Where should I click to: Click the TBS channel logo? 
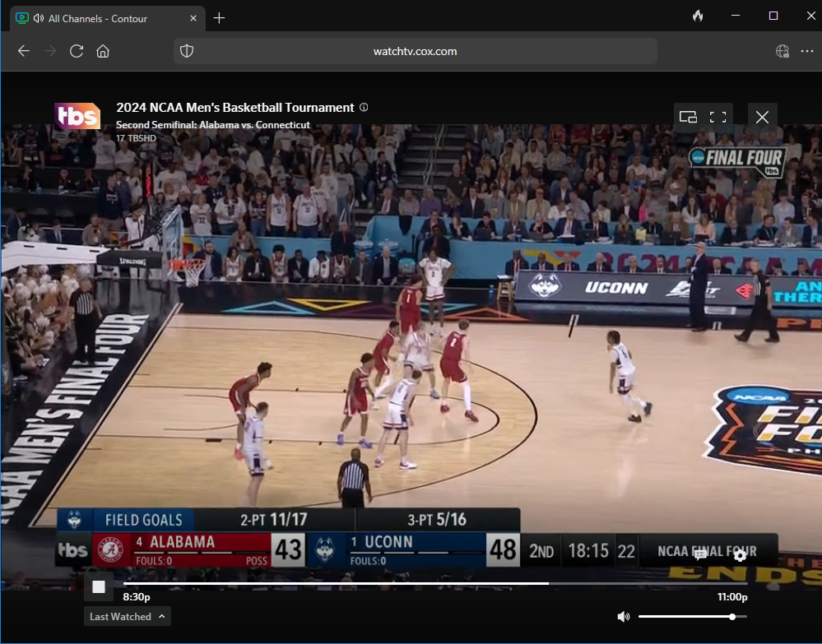tap(77, 116)
